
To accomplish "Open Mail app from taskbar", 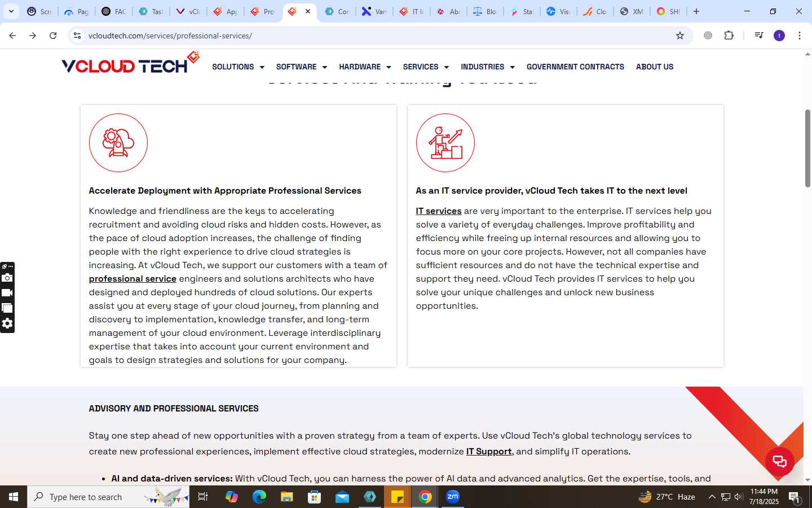I will 342,497.
